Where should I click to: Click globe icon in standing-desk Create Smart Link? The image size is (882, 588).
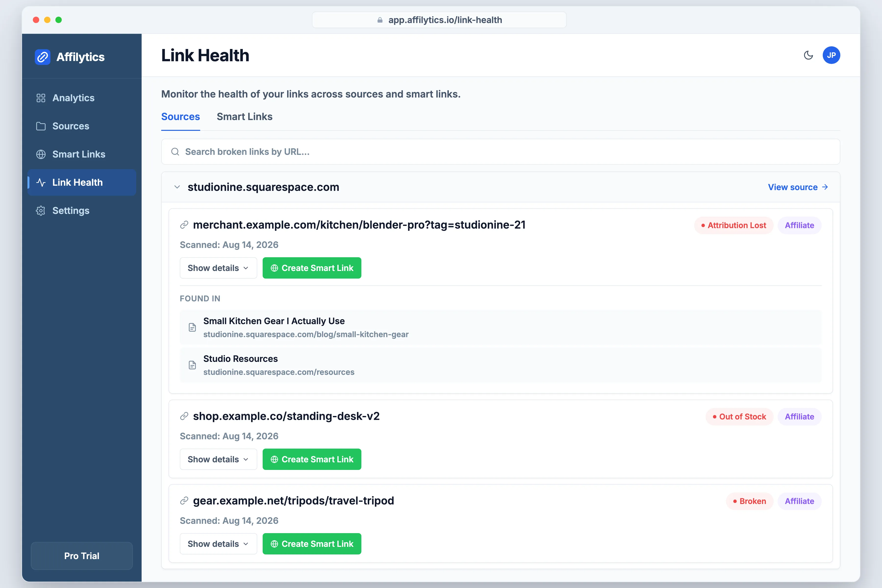point(274,459)
